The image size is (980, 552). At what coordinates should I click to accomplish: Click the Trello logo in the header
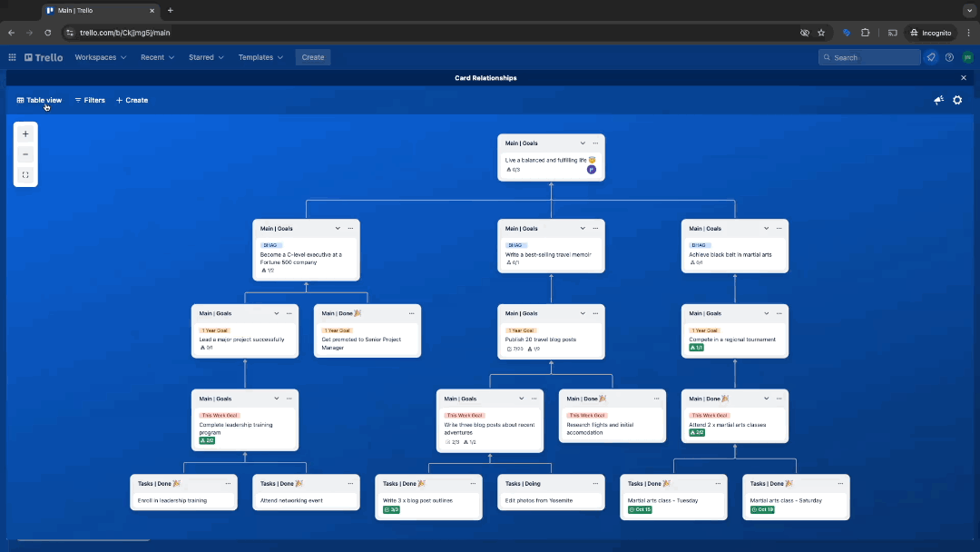click(43, 57)
